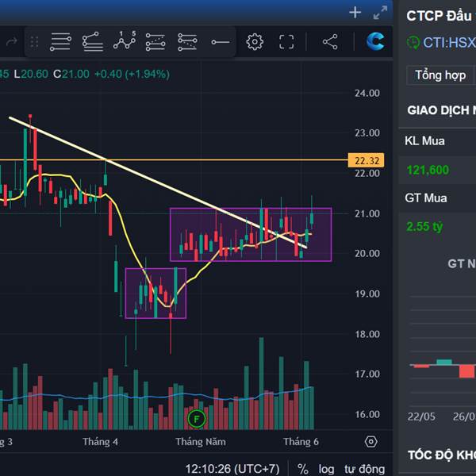Click the 121,600 KL Mua value
476x476 pixels.
click(x=428, y=170)
